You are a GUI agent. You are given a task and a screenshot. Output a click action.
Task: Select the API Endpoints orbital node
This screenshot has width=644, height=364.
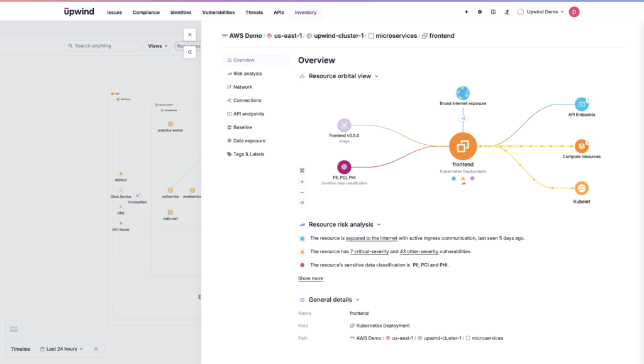[x=582, y=105]
